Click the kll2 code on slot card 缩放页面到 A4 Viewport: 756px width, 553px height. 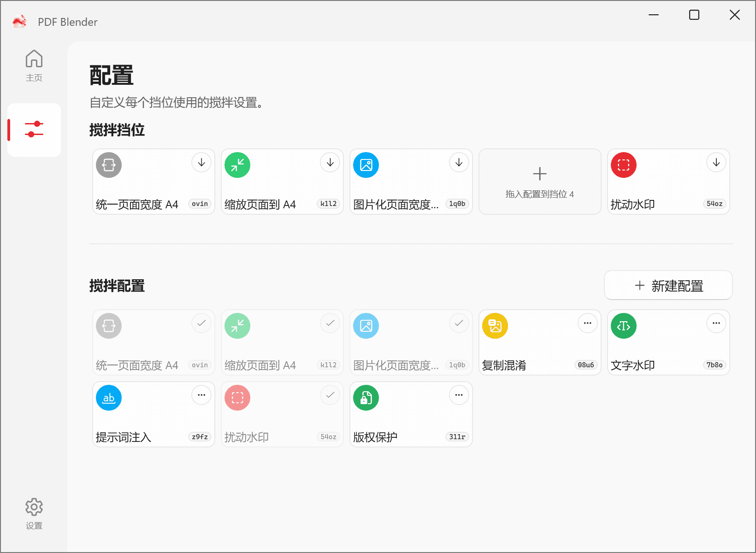(329, 204)
